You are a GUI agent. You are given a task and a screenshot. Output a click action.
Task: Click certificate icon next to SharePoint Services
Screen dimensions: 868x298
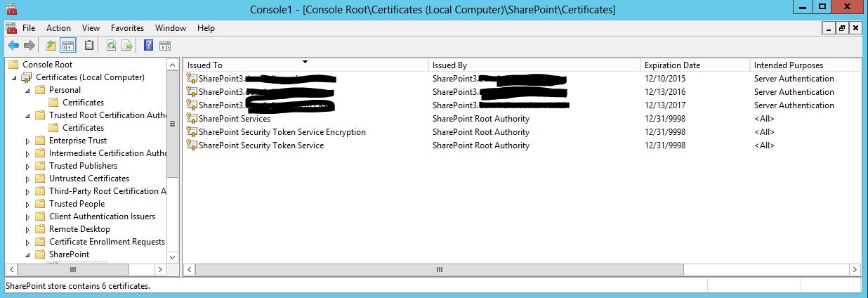(192, 119)
